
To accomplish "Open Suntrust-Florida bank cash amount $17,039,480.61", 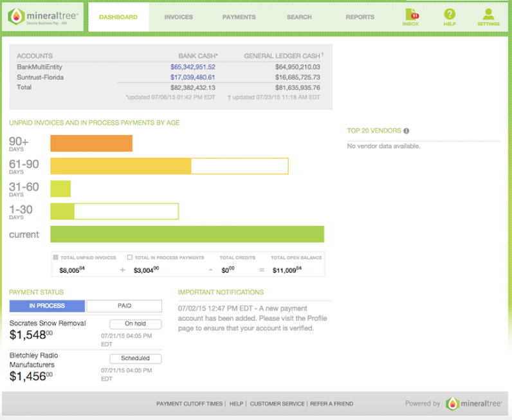I will pyautogui.click(x=193, y=77).
